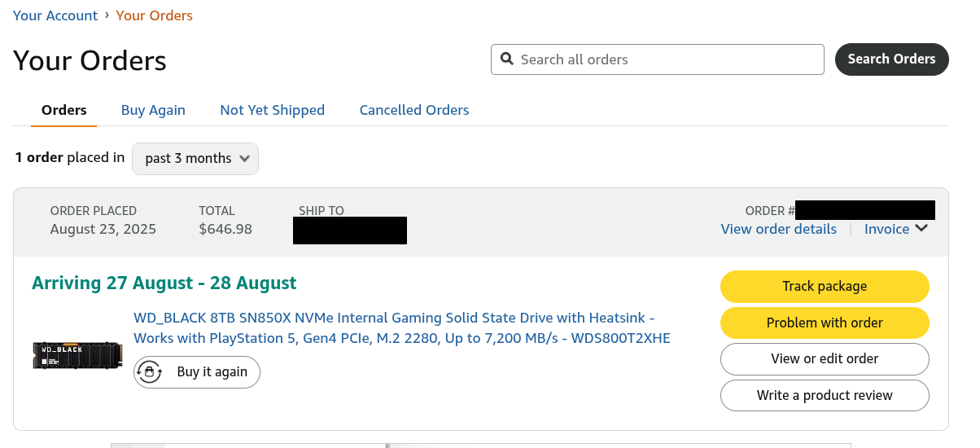Switch to the Buy Again tab
The height and width of the screenshot is (448, 980).
pyautogui.click(x=153, y=110)
